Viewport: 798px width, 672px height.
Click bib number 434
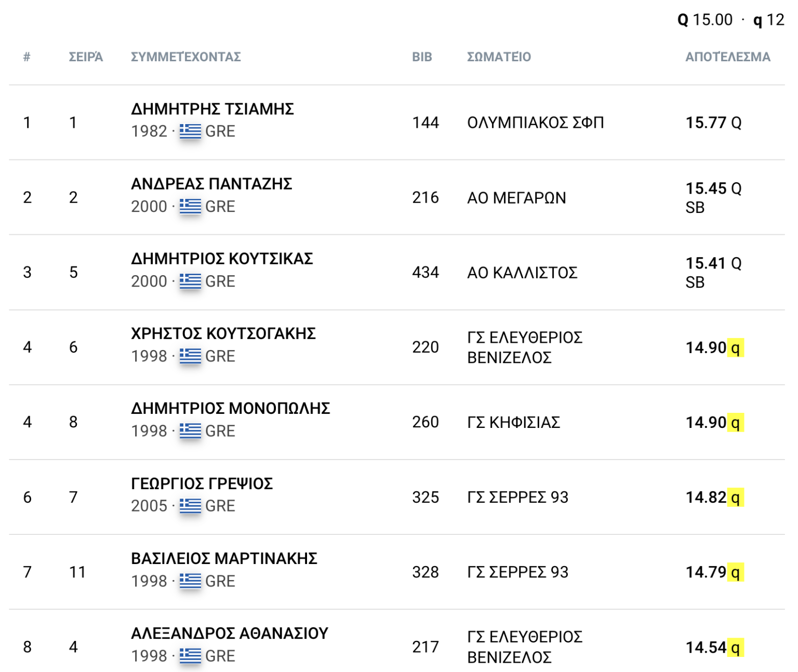pos(425,273)
